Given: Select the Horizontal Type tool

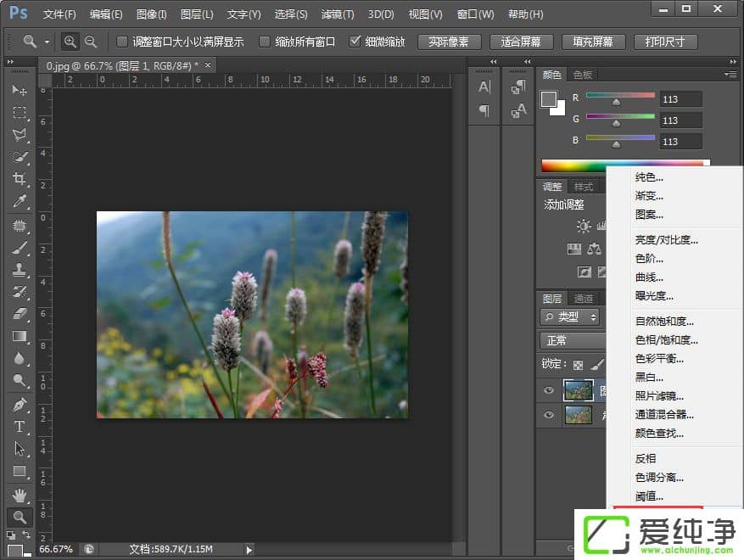Looking at the screenshot, I should coord(19,427).
